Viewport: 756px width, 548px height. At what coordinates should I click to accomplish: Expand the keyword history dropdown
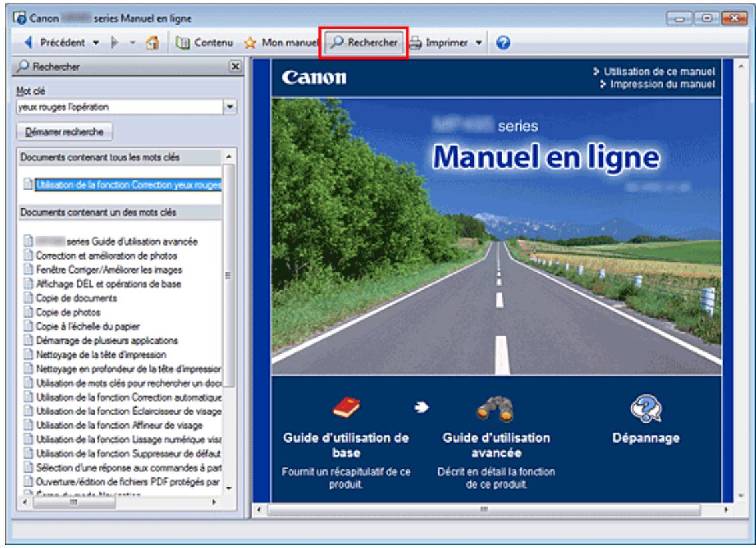pyautogui.click(x=230, y=107)
